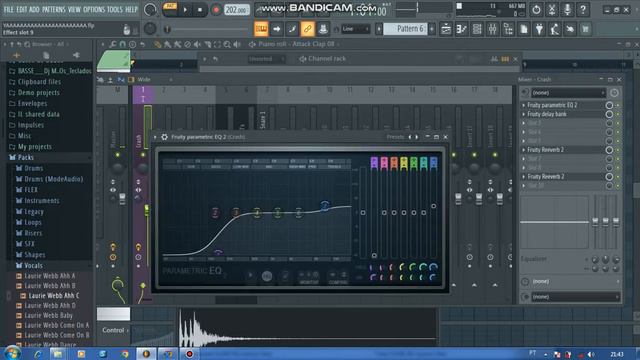Click band 1 purple gain slider handle
Viewport: 640px width, 360px height.
tap(374, 256)
